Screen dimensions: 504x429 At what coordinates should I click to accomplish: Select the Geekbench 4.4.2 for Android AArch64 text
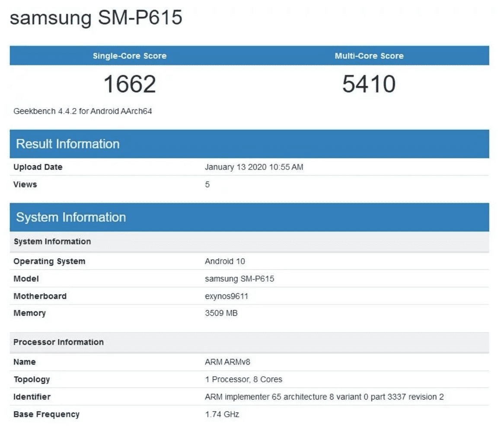click(83, 111)
